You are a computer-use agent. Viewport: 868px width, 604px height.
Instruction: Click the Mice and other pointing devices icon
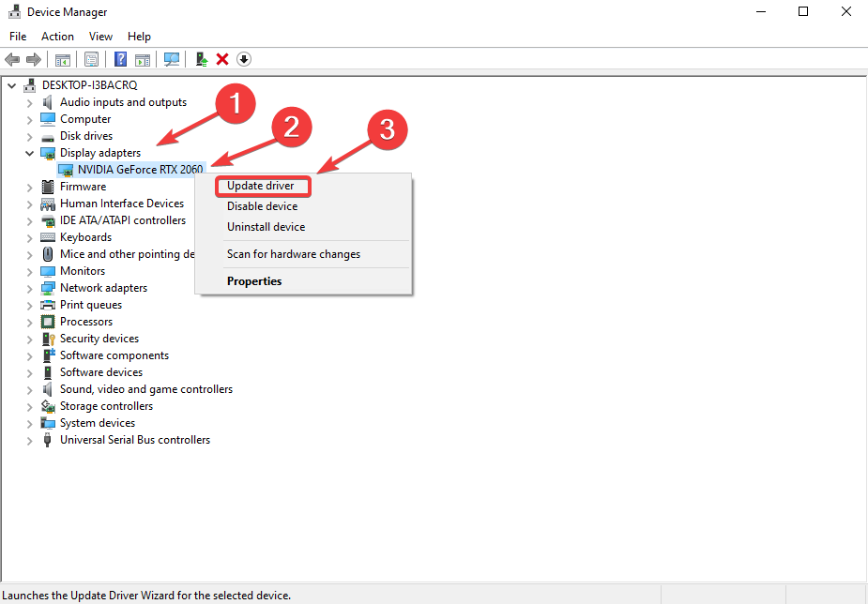(48, 254)
